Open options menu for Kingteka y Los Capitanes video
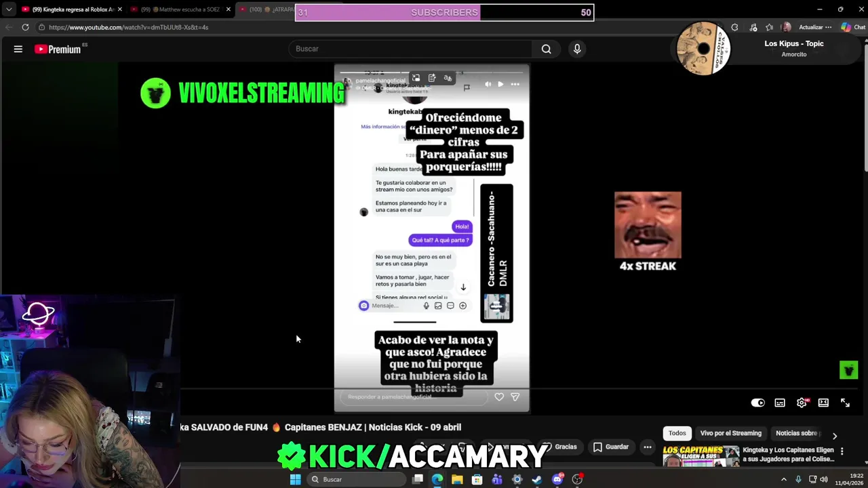Viewport: 868px width, 488px height. (x=842, y=451)
